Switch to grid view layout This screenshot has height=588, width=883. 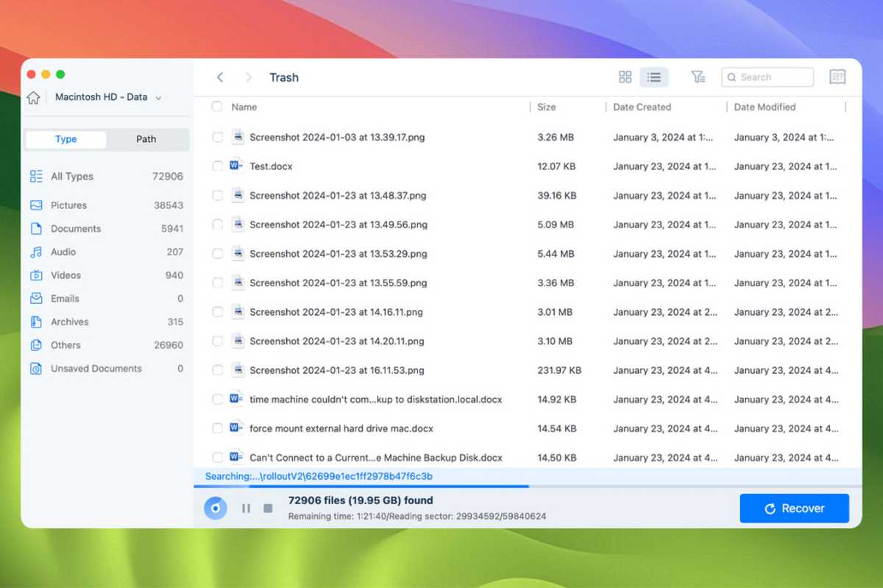(625, 77)
